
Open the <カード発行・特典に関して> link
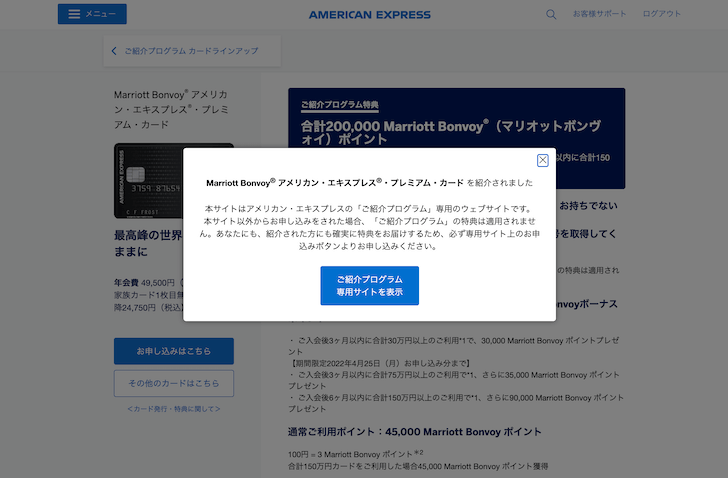[174, 409]
